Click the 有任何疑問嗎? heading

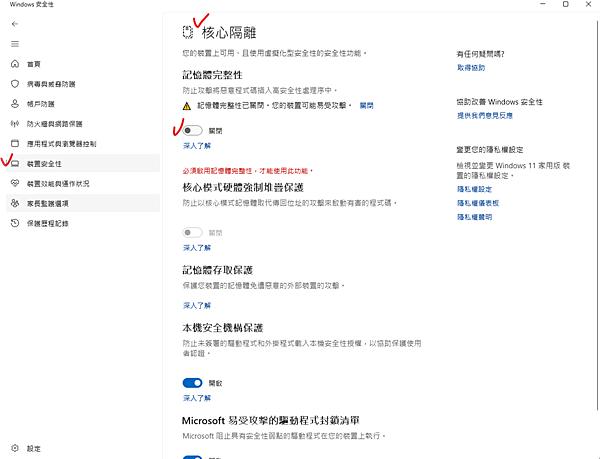480,54
